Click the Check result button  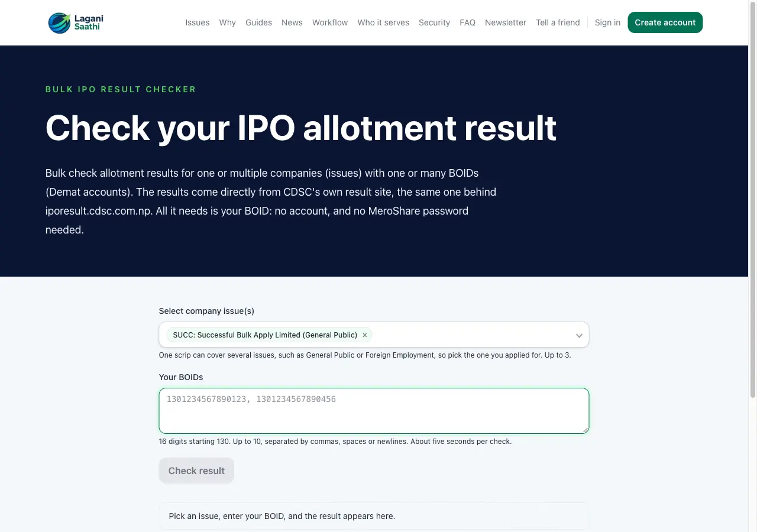[x=196, y=471]
